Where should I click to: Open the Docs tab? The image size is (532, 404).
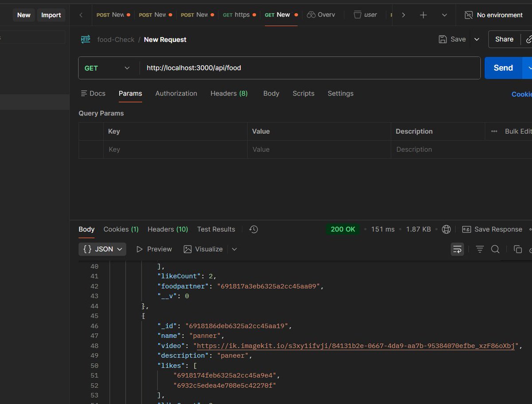pyautogui.click(x=93, y=93)
